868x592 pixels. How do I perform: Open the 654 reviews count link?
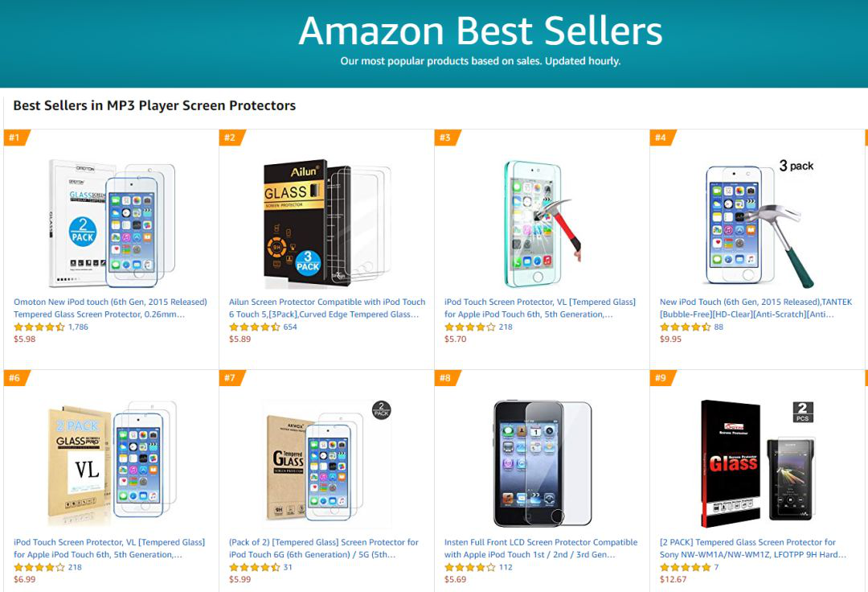pyautogui.click(x=290, y=327)
